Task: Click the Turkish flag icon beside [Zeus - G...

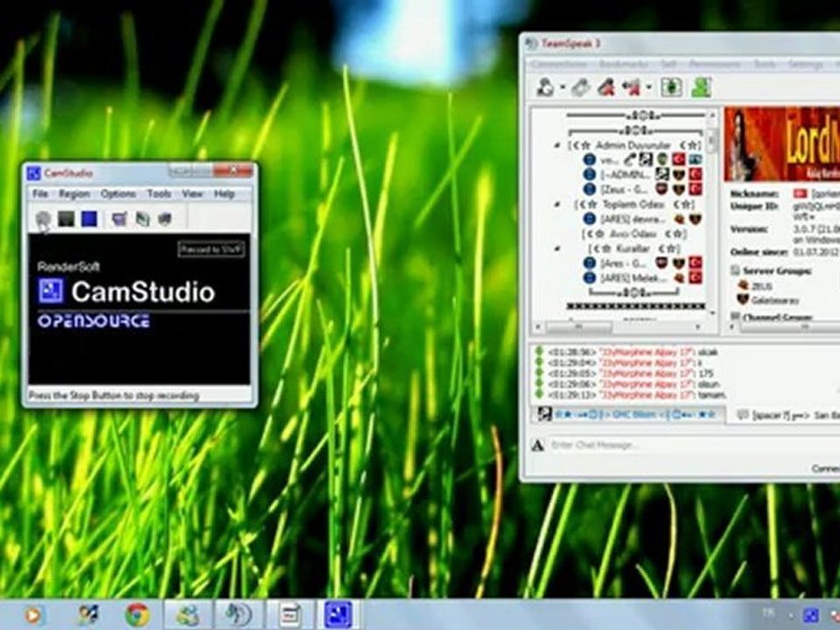Action: (696, 189)
